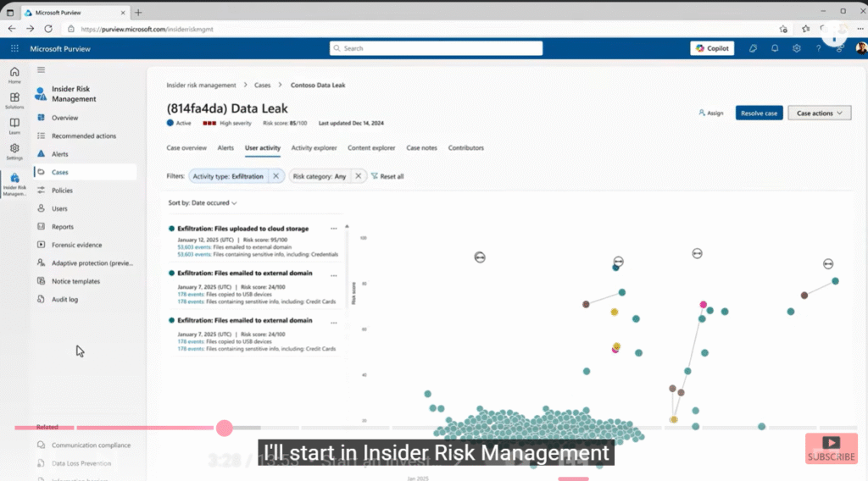
Task: Open header settings gear icon
Action: [x=796, y=48]
